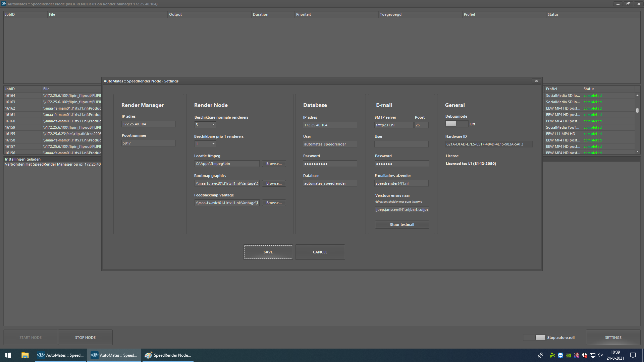Open the notification action center

pos(633,355)
